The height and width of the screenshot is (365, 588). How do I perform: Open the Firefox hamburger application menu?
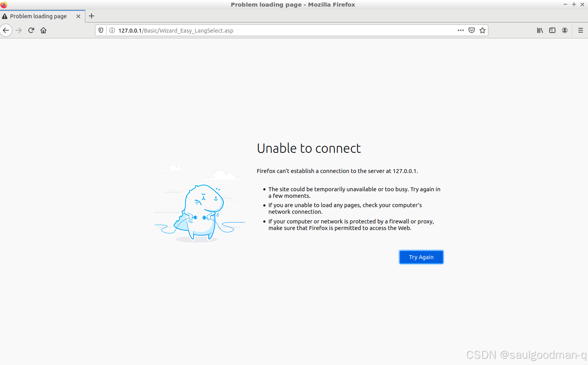click(x=581, y=30)
